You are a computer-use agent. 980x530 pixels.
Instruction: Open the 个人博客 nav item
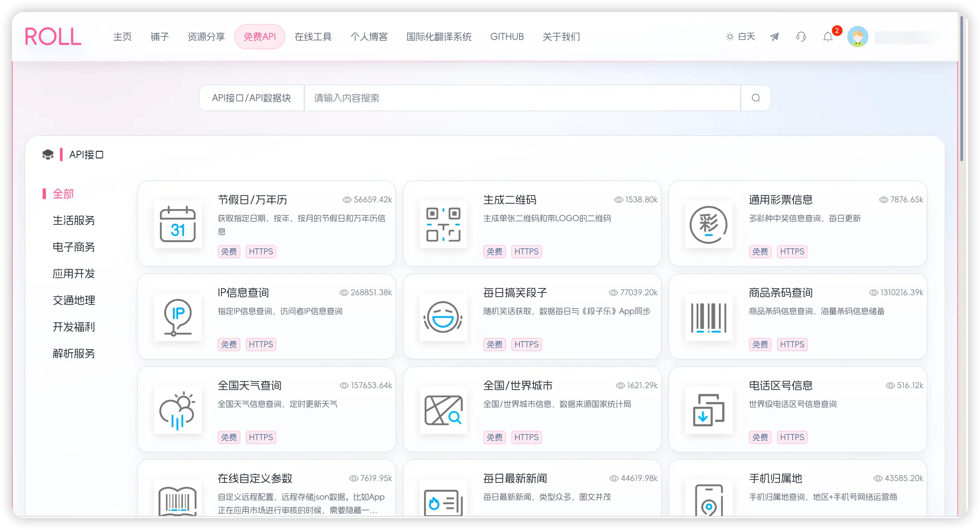[x=369, y=37]
